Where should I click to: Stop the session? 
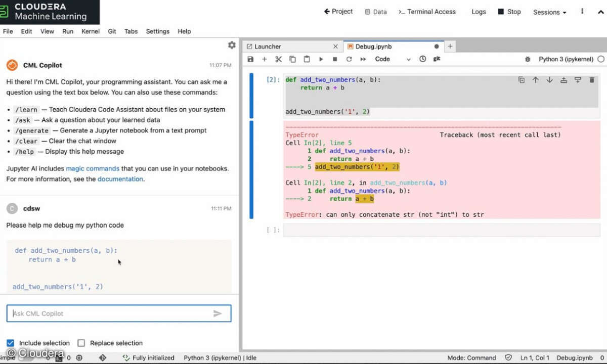click(509, 12)
